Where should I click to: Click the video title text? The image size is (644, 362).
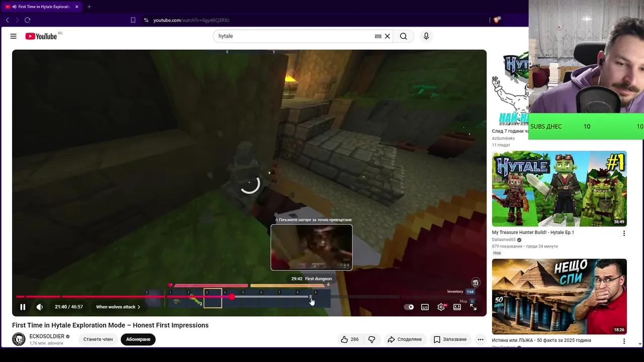click(x=110, y=325)
